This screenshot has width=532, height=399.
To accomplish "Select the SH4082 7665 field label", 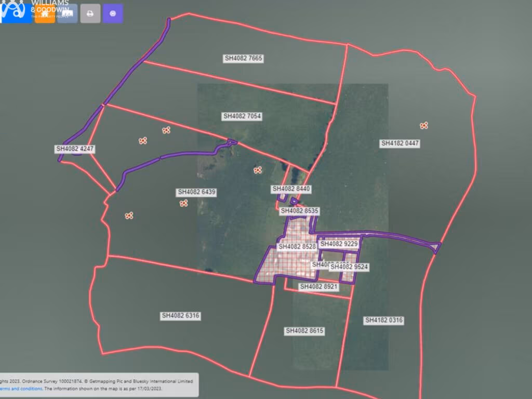I will [x=243, y=59].
